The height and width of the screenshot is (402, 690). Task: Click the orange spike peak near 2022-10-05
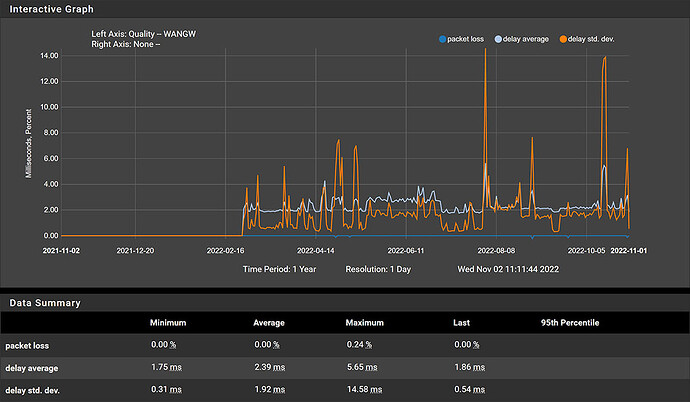[605, 58]
